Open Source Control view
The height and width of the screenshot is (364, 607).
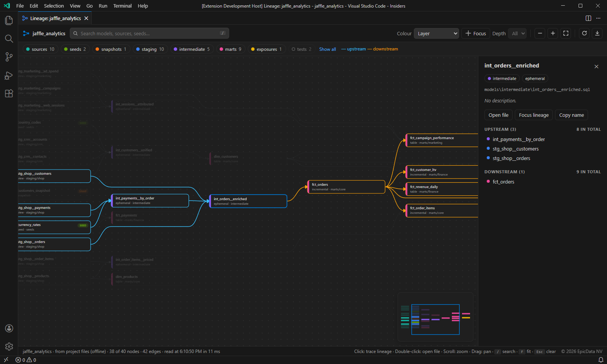tap(9, 57)
